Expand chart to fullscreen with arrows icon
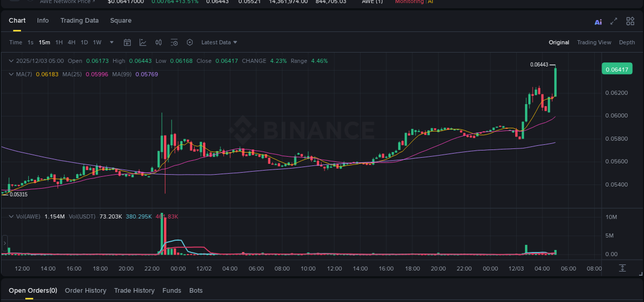 (x=614, y=22)
